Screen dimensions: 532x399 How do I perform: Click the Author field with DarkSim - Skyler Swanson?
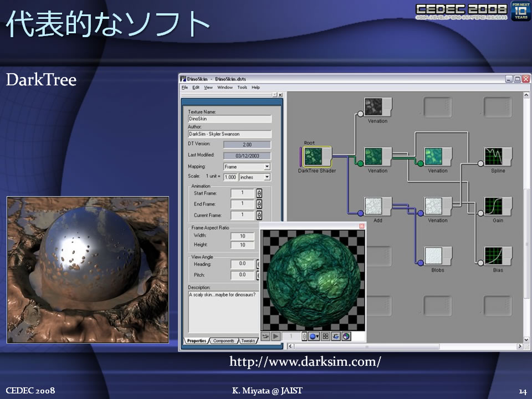click(229, 134)
